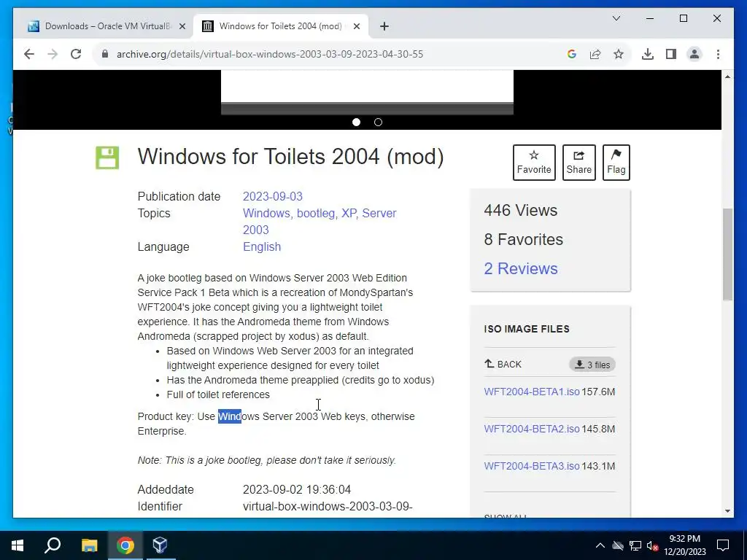Toggle Chrome side panel icon

tap(671, 54)
